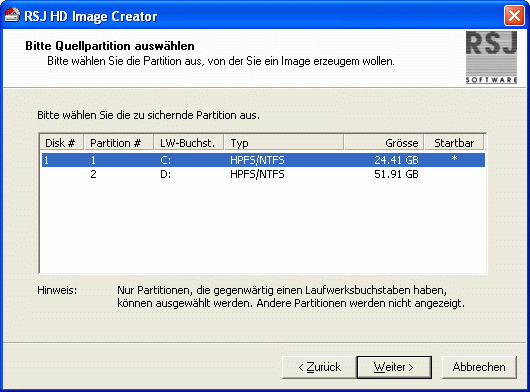The height and width of the screenshot is (392, 530).
Task: Go back with the Zurück button
Action: pyautogui.click(x=319, y=367)
